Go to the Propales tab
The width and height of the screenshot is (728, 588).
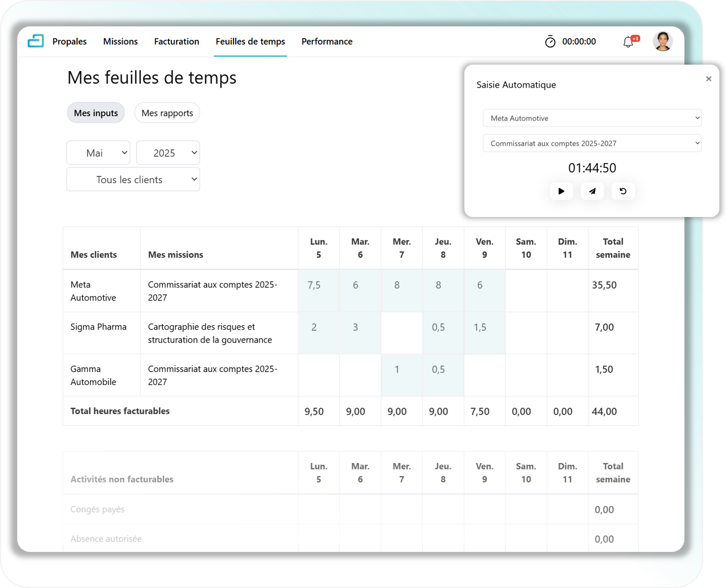[69, 41]
